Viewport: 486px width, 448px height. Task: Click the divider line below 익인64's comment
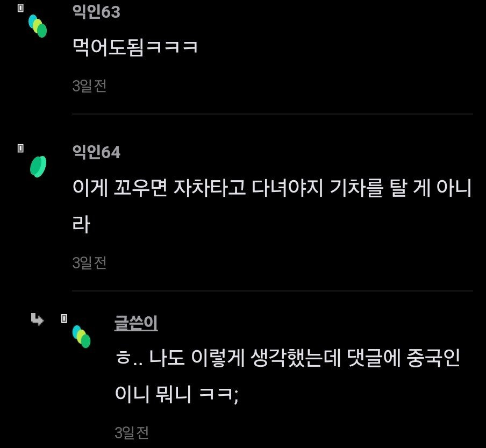(x=273, y=291)
